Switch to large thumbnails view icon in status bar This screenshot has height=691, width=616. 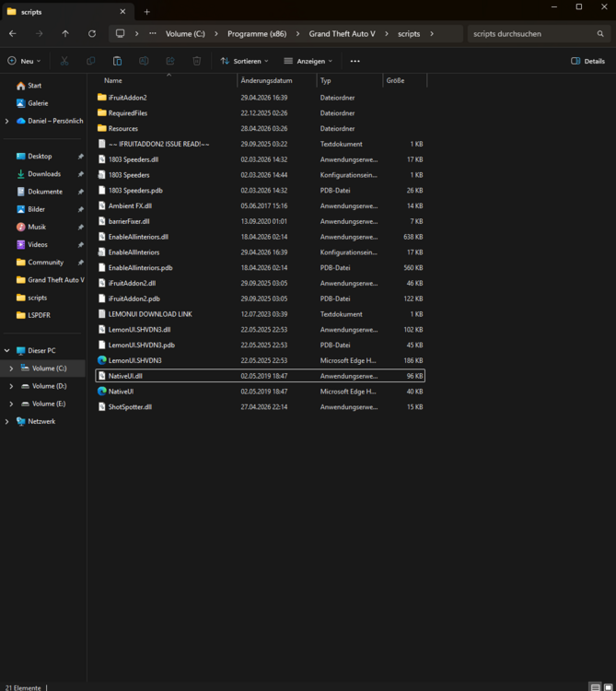tap(608, 687)
